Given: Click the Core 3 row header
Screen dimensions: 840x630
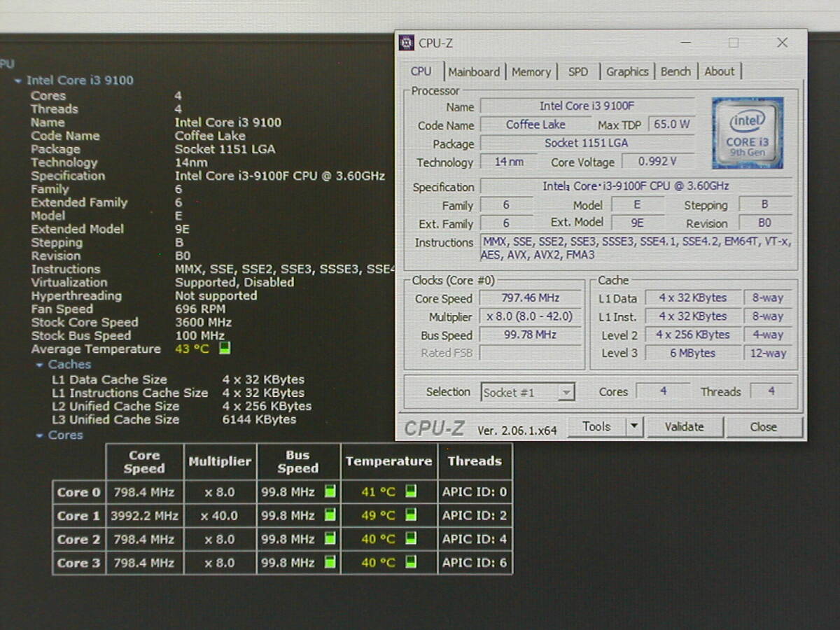Looking at the screenshot, I should pos(78,562).
